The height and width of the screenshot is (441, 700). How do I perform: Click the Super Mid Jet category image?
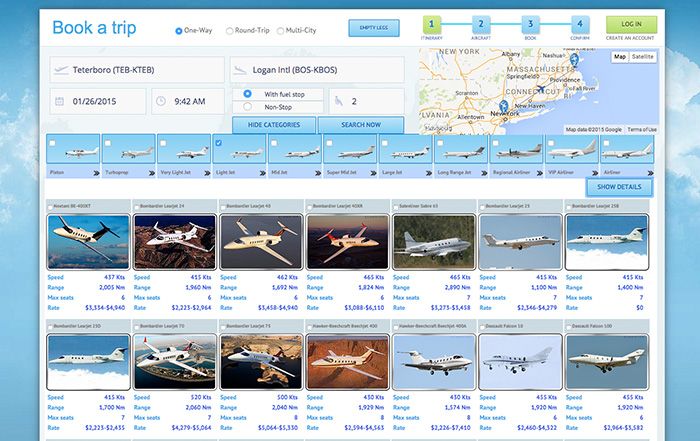[x=350, y=149]
